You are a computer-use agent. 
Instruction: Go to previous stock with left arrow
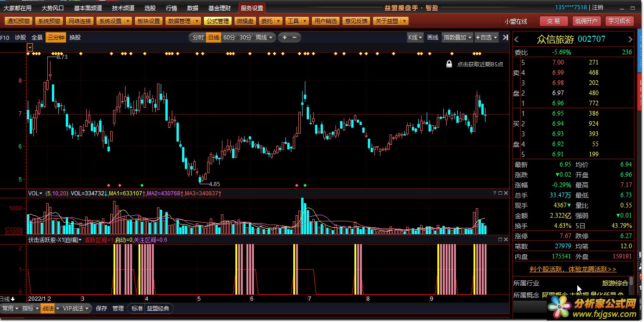[x=517, y=39]
